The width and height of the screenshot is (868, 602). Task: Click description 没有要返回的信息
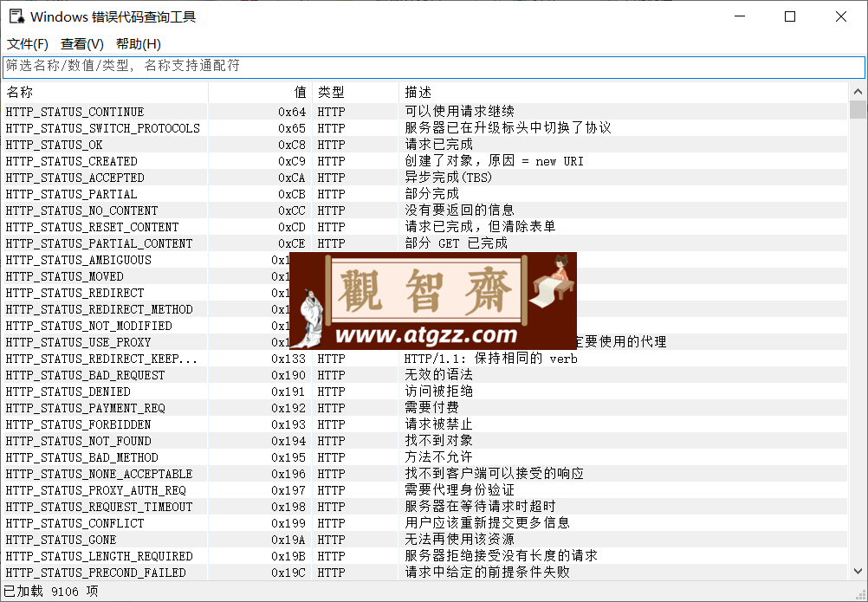pos(459,210)
